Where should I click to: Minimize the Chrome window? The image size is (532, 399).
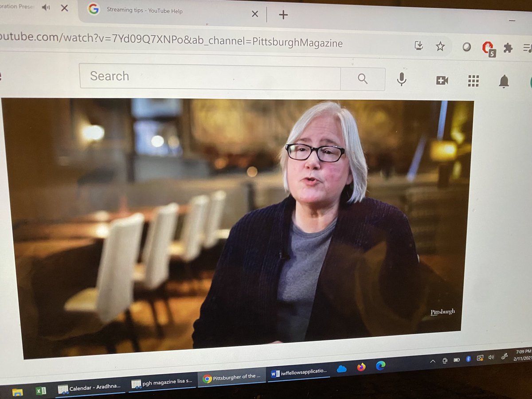coord(512,20)
